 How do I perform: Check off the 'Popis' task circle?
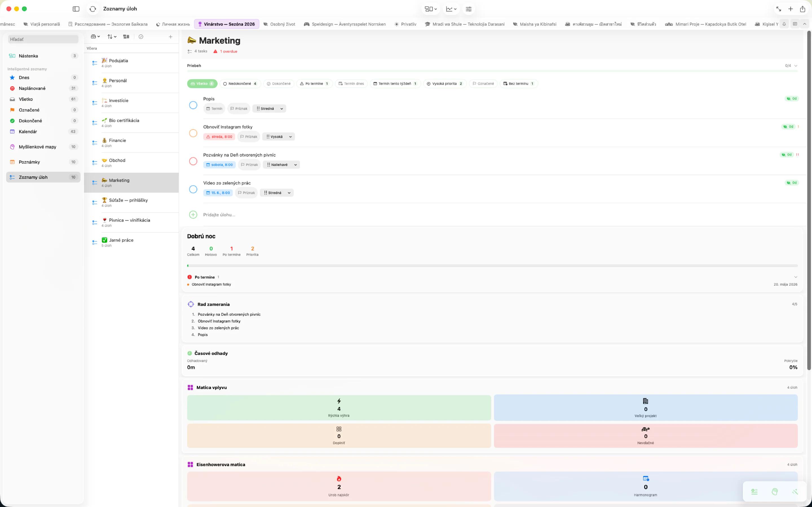(x=193, y=105)
